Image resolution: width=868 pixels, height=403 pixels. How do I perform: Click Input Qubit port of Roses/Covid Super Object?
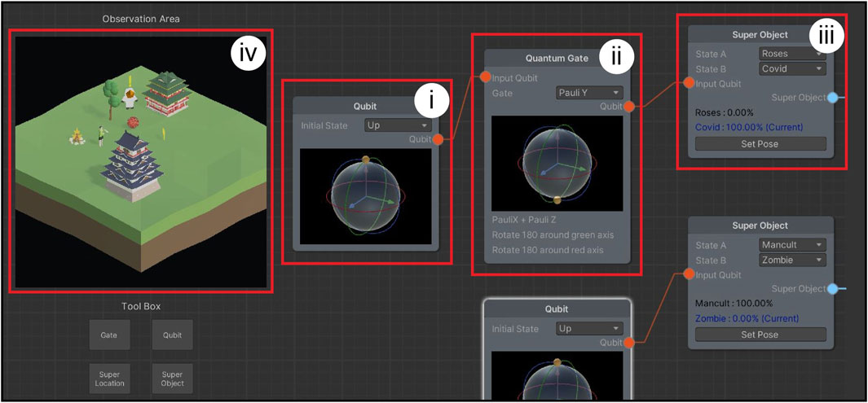click(689, 84)
